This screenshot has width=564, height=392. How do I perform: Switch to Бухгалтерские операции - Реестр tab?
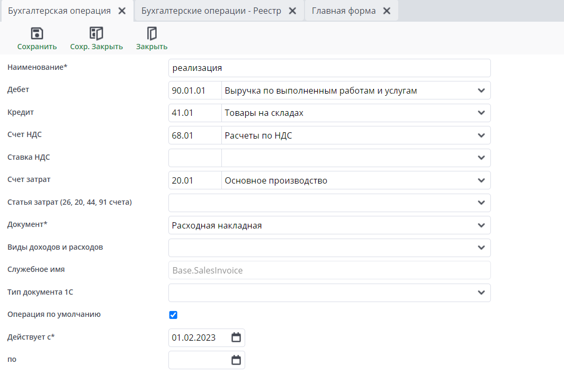[211, 11]
